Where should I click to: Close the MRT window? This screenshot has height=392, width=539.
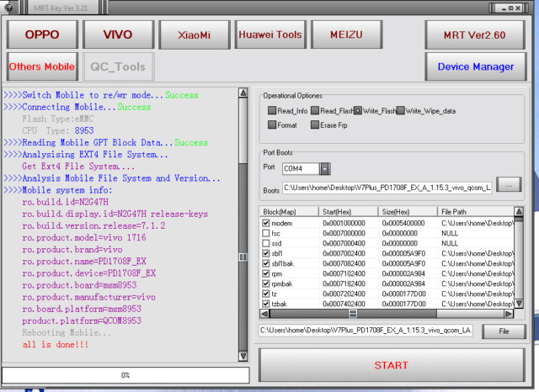(518, 8)
